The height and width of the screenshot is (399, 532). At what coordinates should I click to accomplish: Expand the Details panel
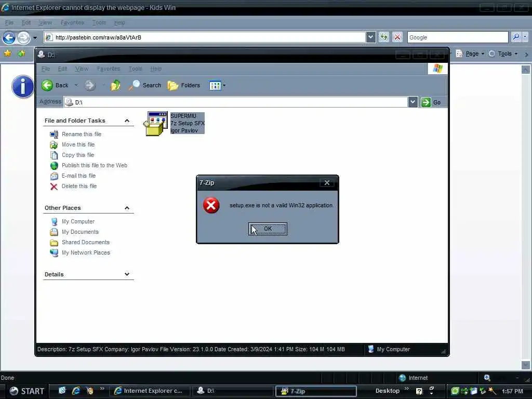pos(127,274)
